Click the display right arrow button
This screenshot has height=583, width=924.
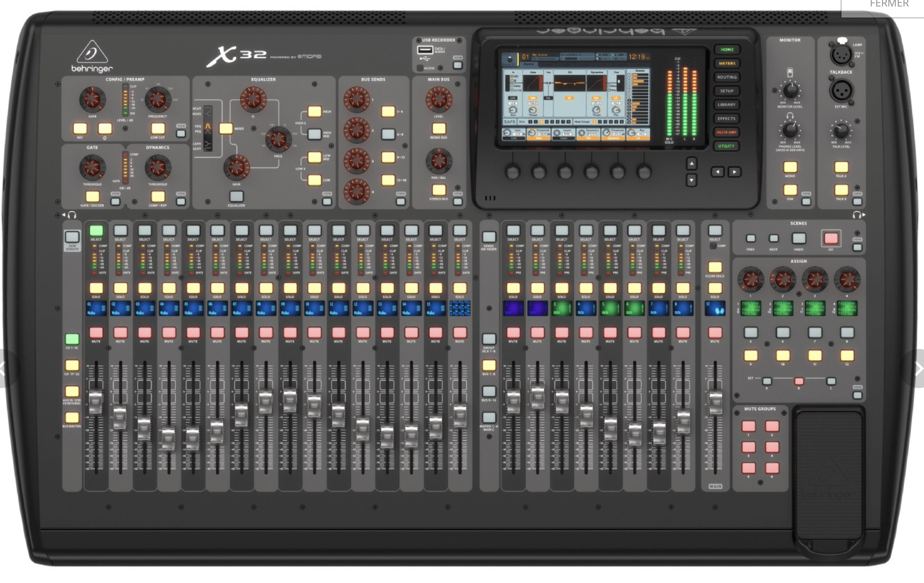(735, 172)
